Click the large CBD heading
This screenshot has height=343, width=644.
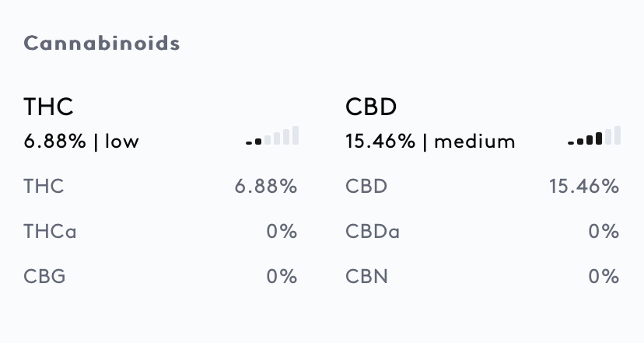click(x=371, y=107)
